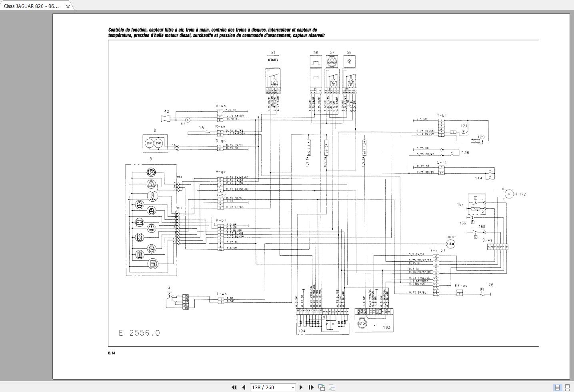Click the connector label H-ge
The height and width of the screenshot is (392, 574).
220,172
